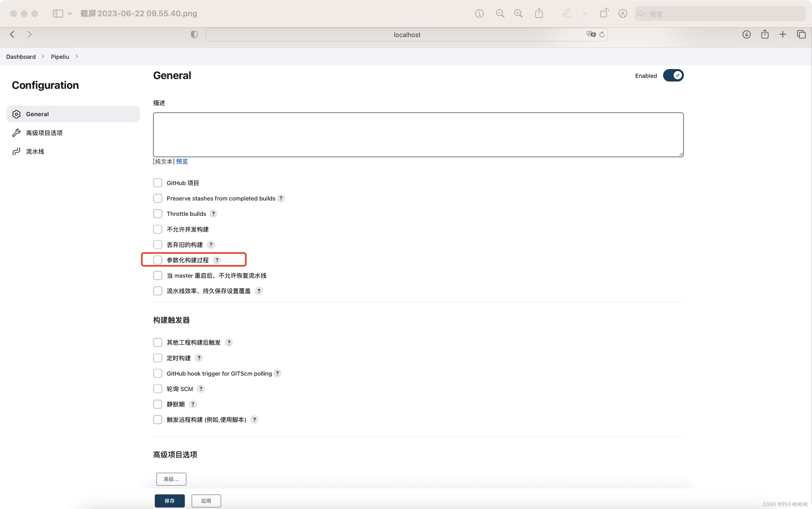Click the 保存 button

pos(170,501)
